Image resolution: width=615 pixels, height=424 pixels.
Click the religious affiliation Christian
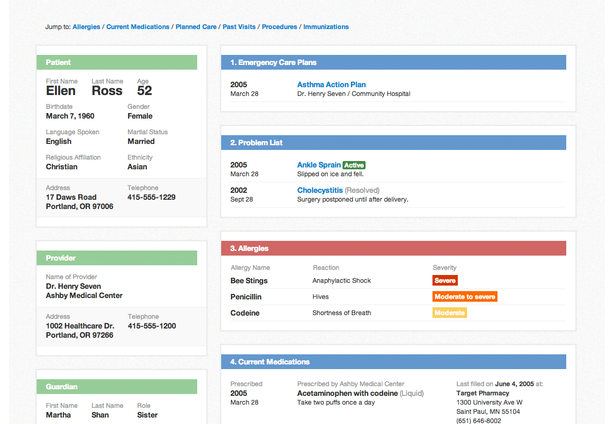coord(62,167)
